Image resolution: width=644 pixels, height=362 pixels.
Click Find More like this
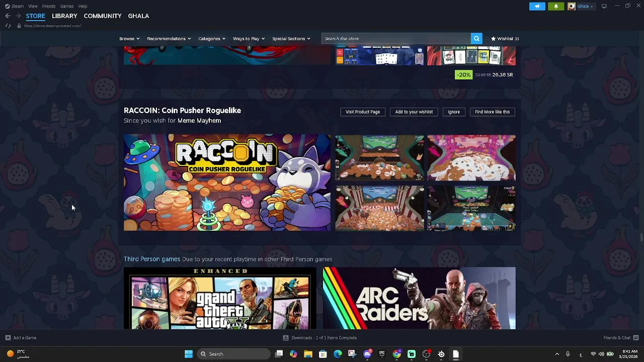coord(493,112)
